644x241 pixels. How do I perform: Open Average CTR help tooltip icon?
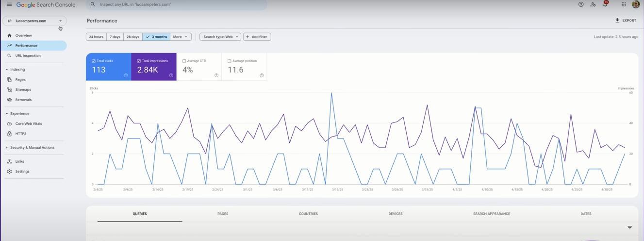point(216,75)
